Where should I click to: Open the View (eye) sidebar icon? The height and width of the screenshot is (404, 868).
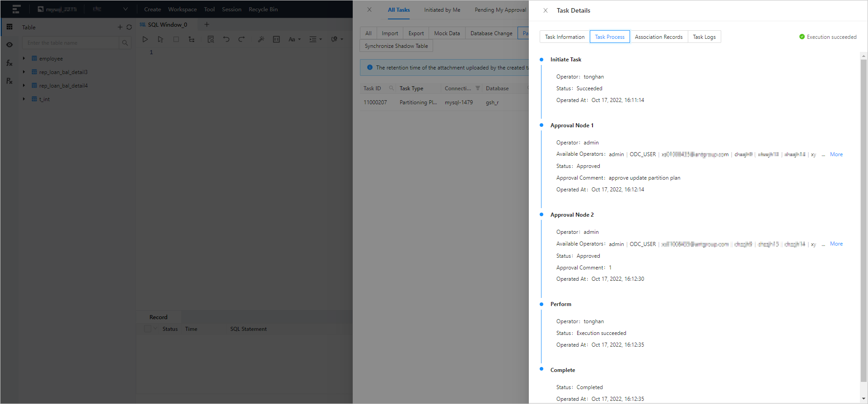click(9, 45)
